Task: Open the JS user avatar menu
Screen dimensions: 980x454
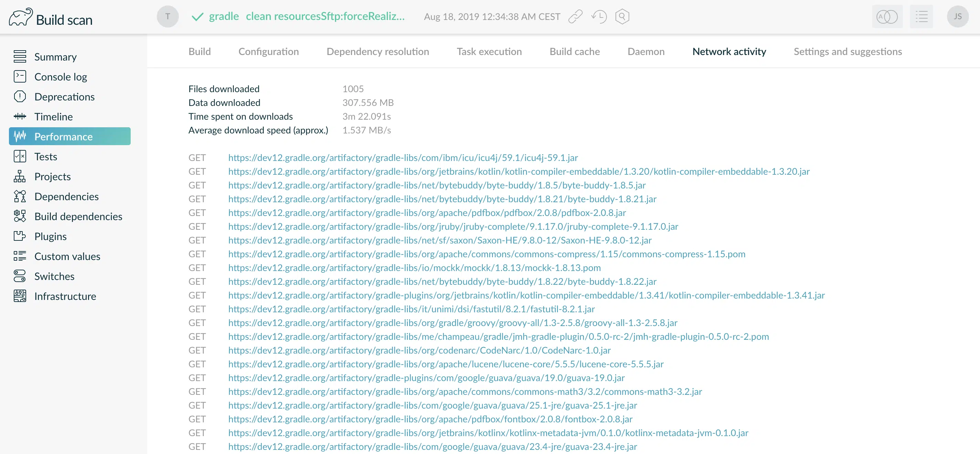Action: [958, 17]
